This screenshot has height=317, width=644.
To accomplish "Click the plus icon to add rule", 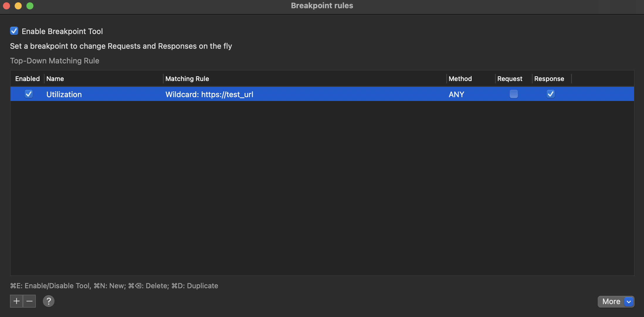I will point(16,301).
